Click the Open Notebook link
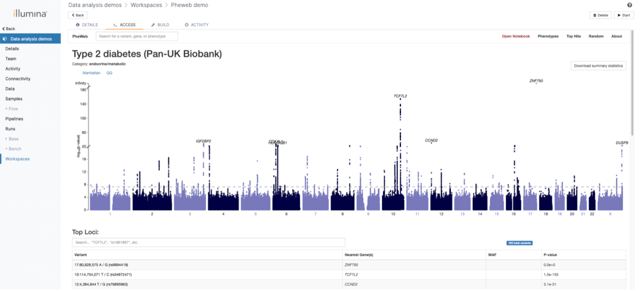 pos(516,36)
